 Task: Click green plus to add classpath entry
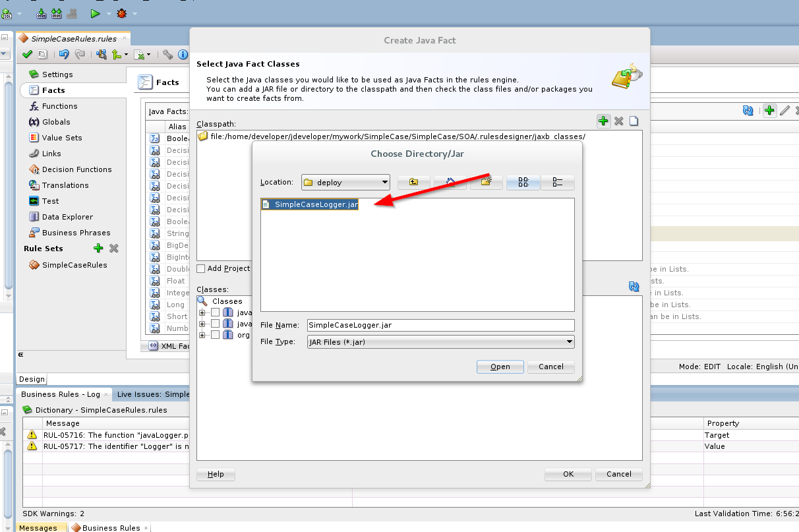point(603,121)
